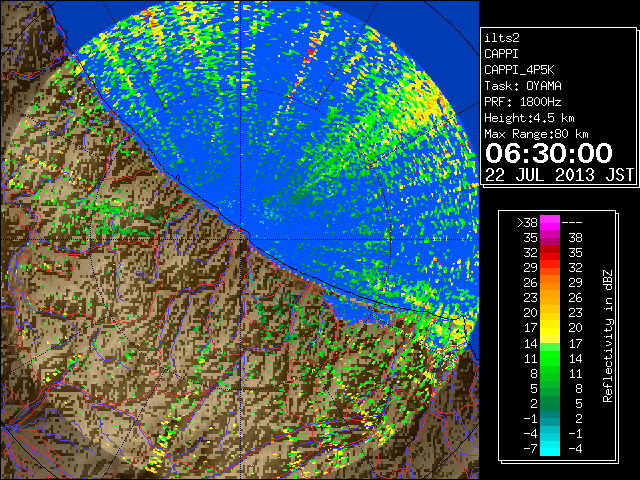Click the red high-reflectivity echo streak on radar

311,53
